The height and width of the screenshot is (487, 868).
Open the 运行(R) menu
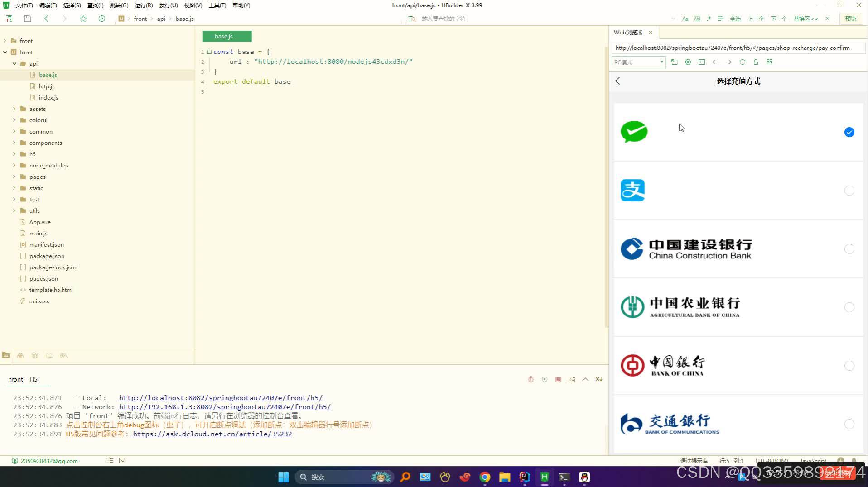(x=144, y=5)
